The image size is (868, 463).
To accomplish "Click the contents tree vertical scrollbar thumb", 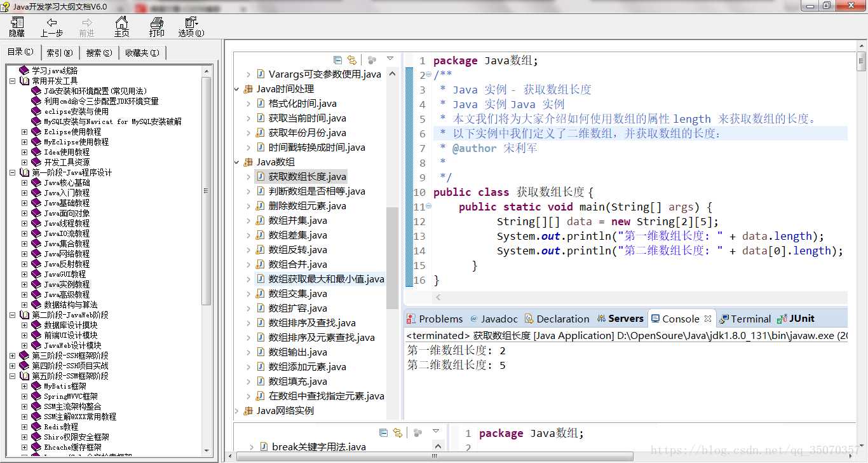I will (x=207, y=191).
